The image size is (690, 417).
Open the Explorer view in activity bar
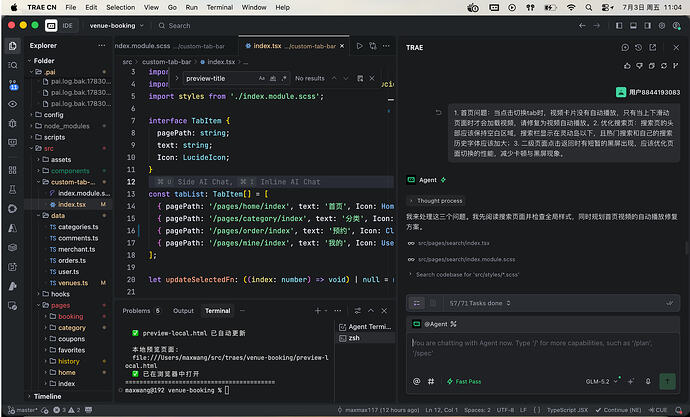[x=13, y=46]
